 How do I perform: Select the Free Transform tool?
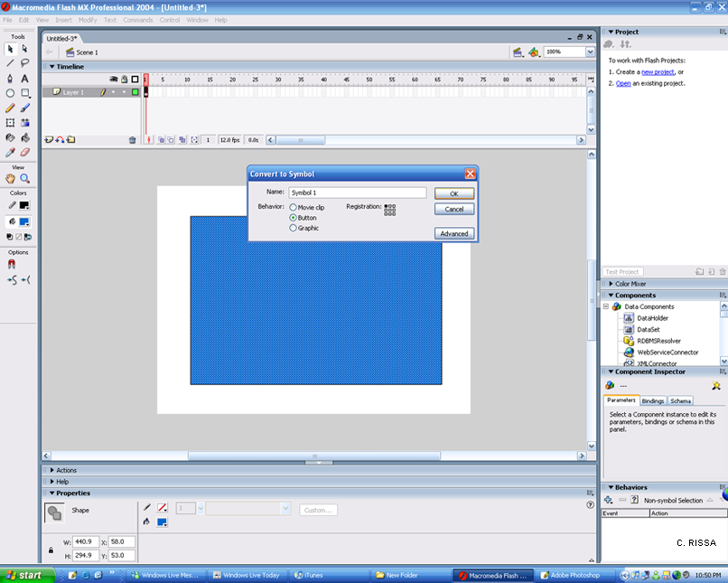[x=10, y=123]
